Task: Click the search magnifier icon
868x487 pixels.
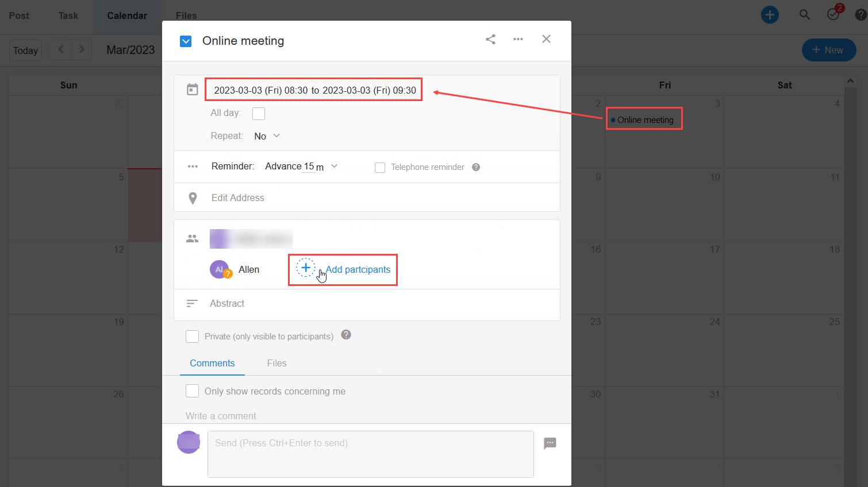Action: click(x=805, y=15)
